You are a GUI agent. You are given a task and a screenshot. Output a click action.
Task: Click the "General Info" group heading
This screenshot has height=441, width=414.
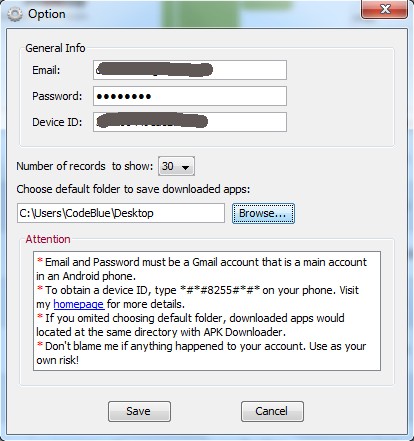tap(55, 48)
